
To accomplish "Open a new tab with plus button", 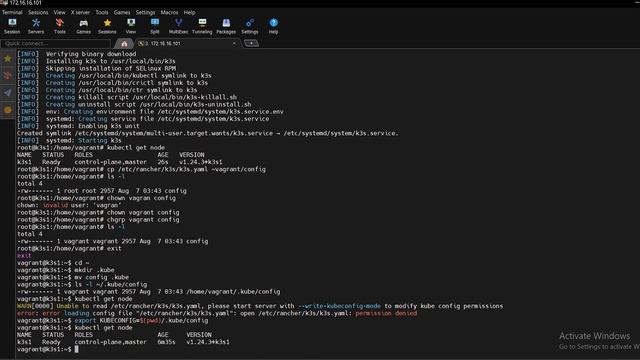I will click(x=251, y=43).
